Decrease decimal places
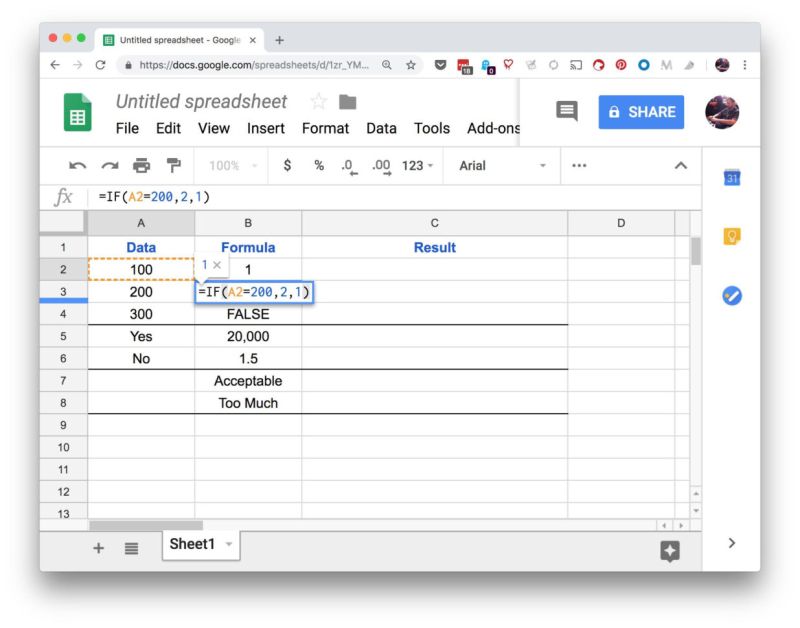800x628 pixels. point(348,166)
